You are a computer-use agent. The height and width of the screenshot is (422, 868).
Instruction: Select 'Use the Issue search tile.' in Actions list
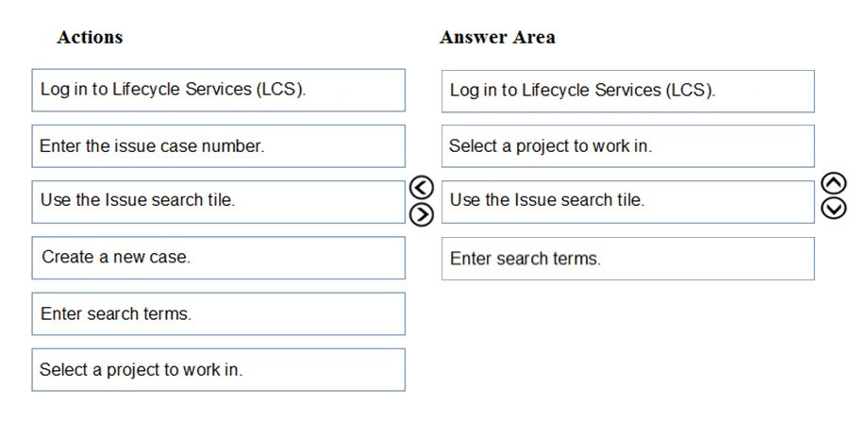[218, 202]
